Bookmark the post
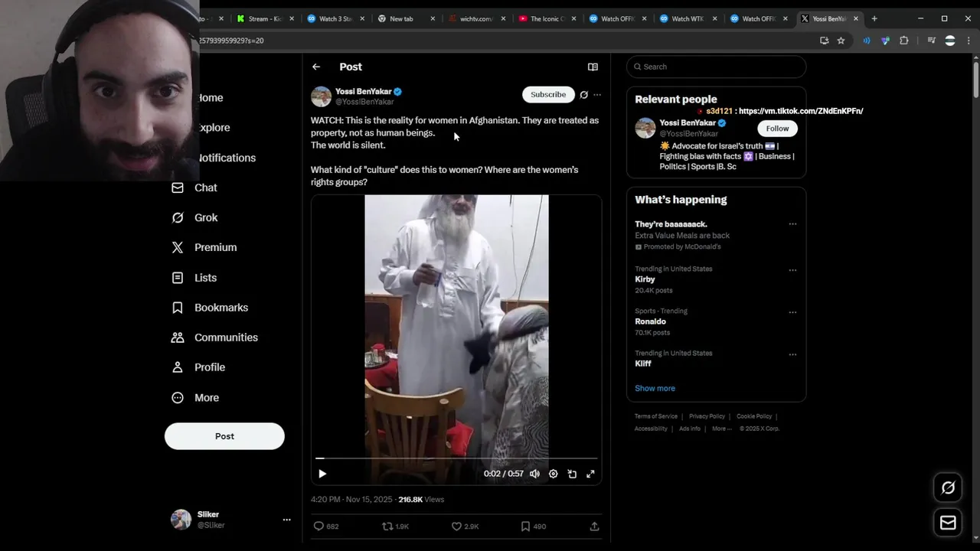Viewport: 980px width, 551px height. (525, 527)
